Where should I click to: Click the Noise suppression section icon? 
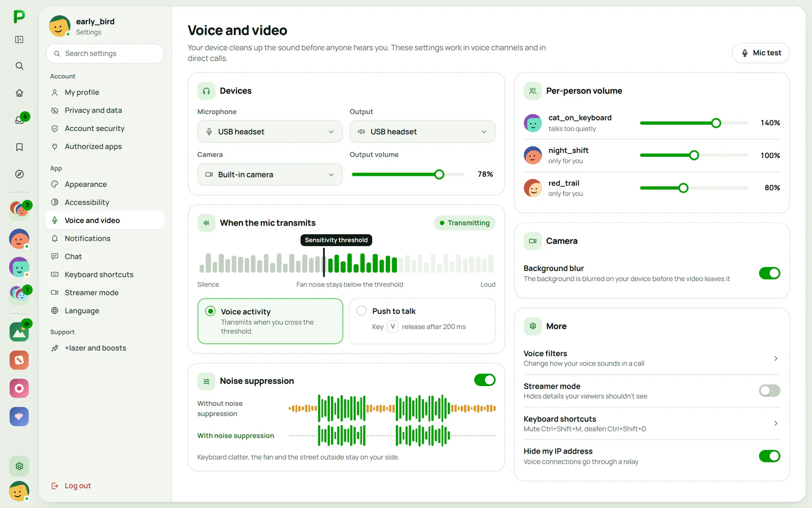(x=207, y=381)
